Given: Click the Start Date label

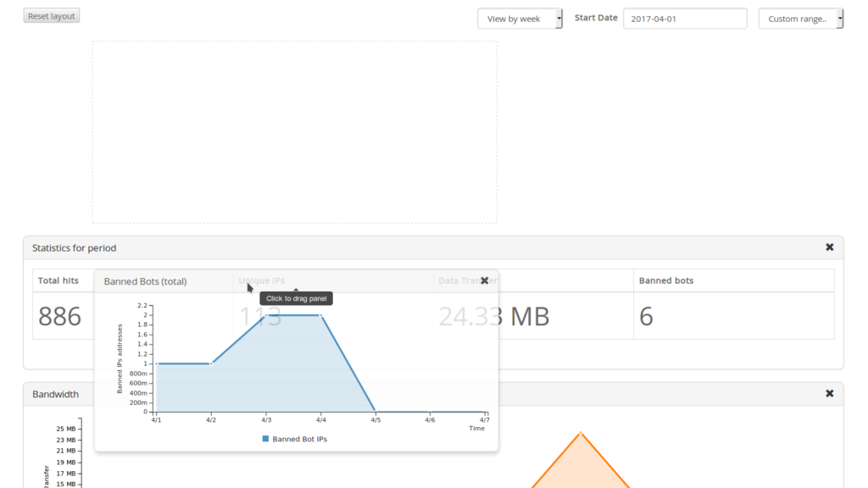Looking at the screenshot, I should pyautogui.click(x=596, y=18).
